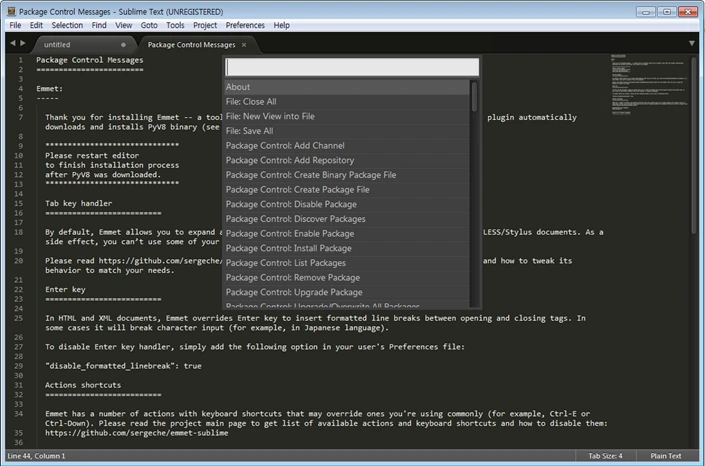Choose File: New View into File

click(347, 116)
